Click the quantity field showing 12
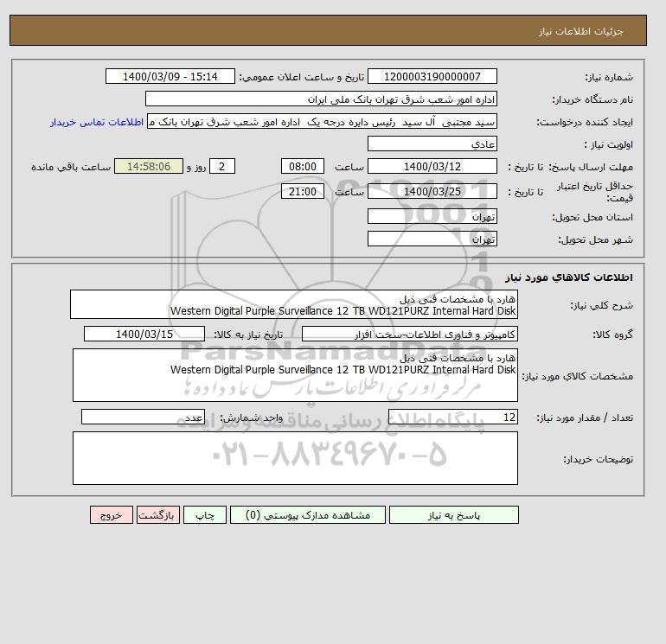Screen dimensions: 666x644 (452, 417)
